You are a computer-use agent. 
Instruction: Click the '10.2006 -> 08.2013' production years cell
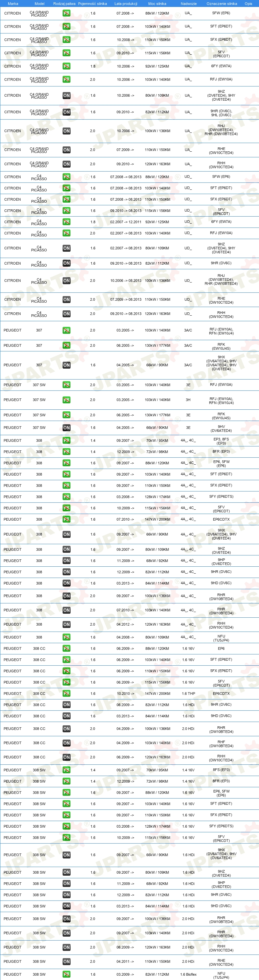click(126, 281)
